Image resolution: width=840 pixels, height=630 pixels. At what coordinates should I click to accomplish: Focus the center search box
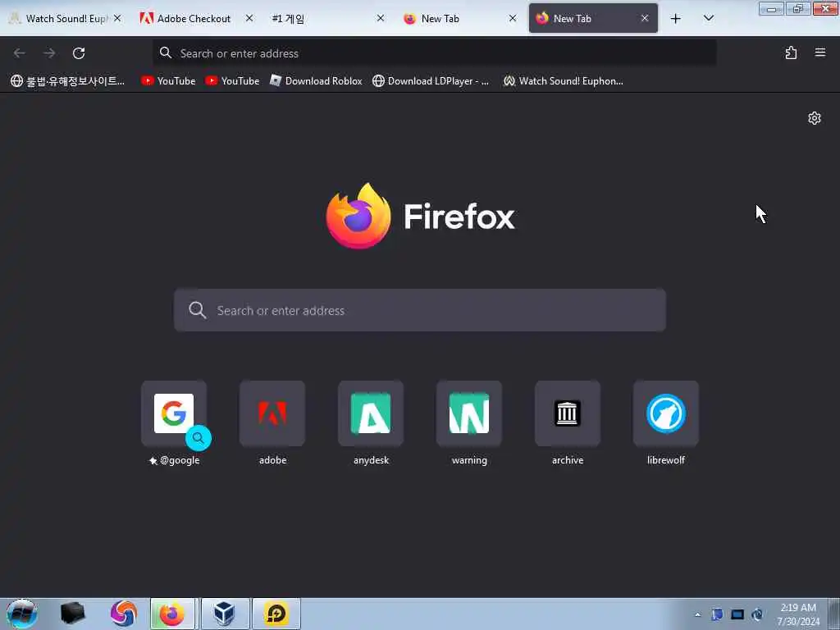pyautogui.click(x=420, y=310)
